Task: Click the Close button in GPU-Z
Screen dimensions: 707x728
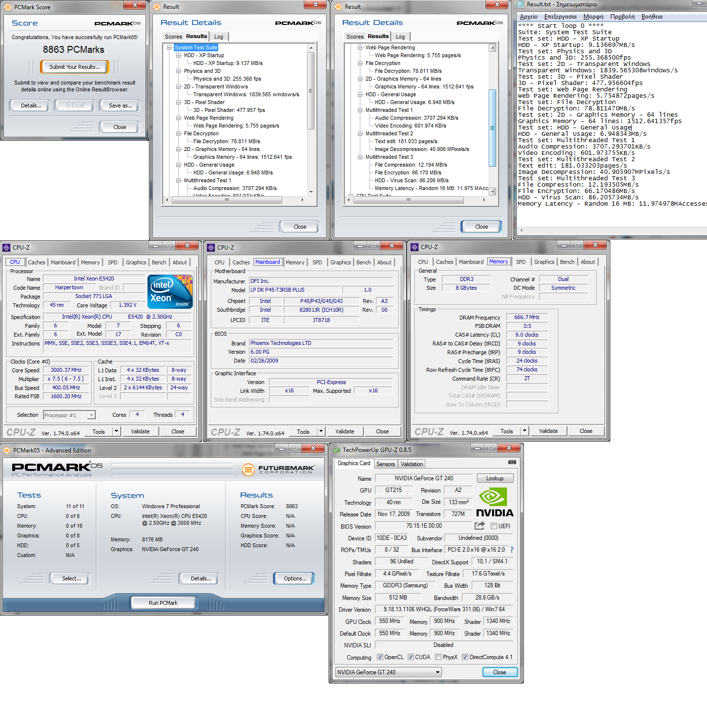Action: pyautogui.click(x=499, y=672)
